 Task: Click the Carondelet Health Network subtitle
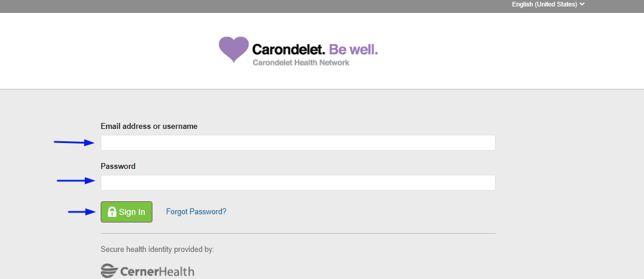301,63
